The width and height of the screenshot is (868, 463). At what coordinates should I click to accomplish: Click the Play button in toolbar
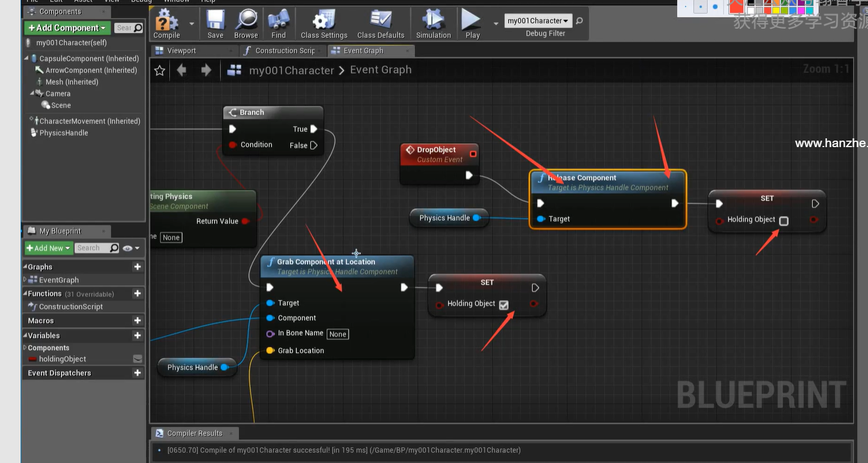point(472,24)
